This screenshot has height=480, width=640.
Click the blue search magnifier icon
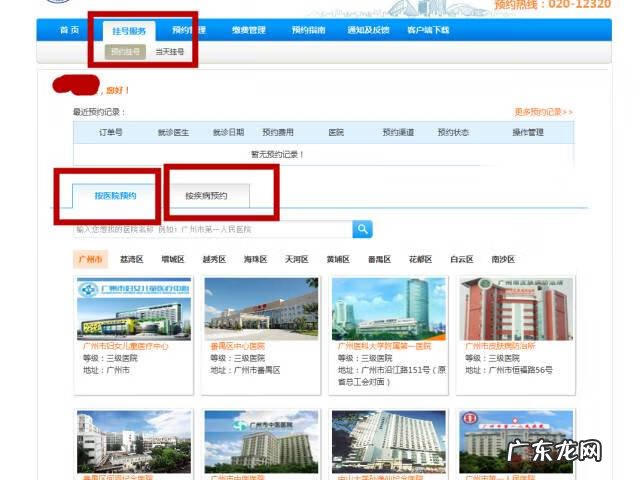pyautogui.click(x=362, y=229)
